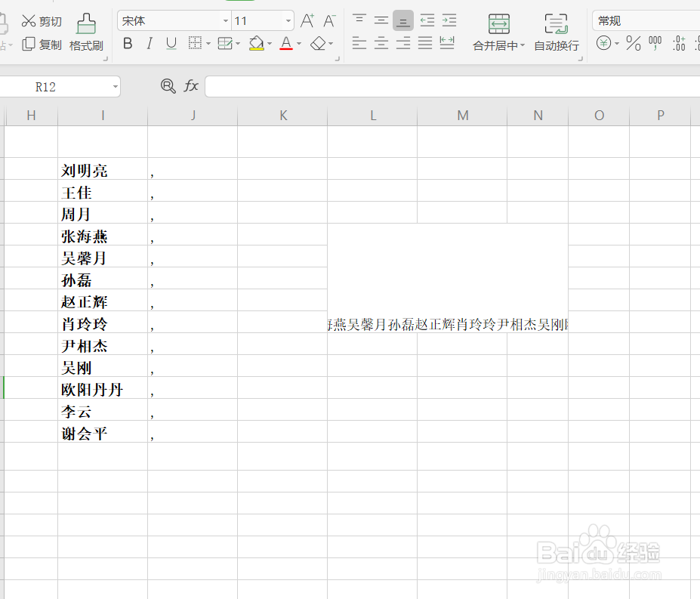Select column M header
This screenshot has height=599, width=700.
(462, 116)
